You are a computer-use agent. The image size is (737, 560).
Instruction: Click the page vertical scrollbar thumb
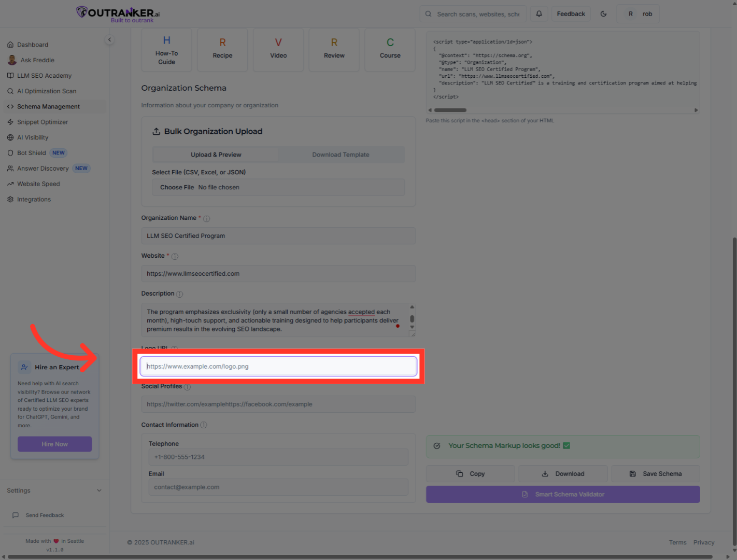734,391
